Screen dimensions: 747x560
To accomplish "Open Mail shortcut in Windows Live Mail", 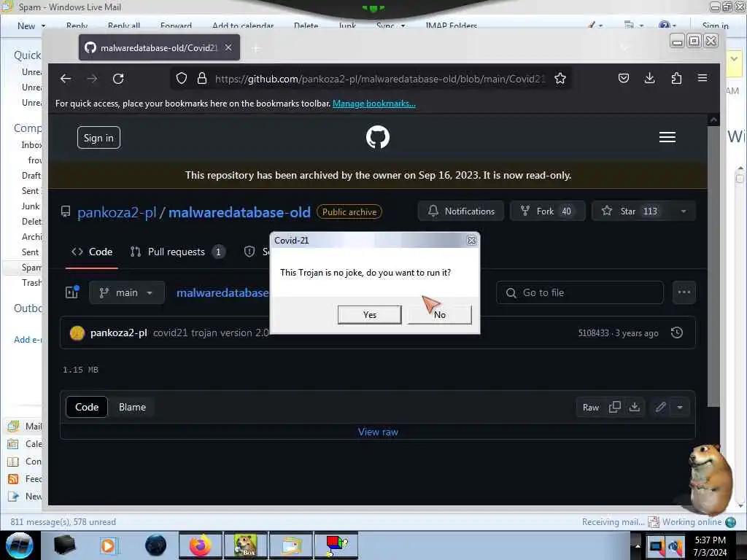I will (25, 426).
